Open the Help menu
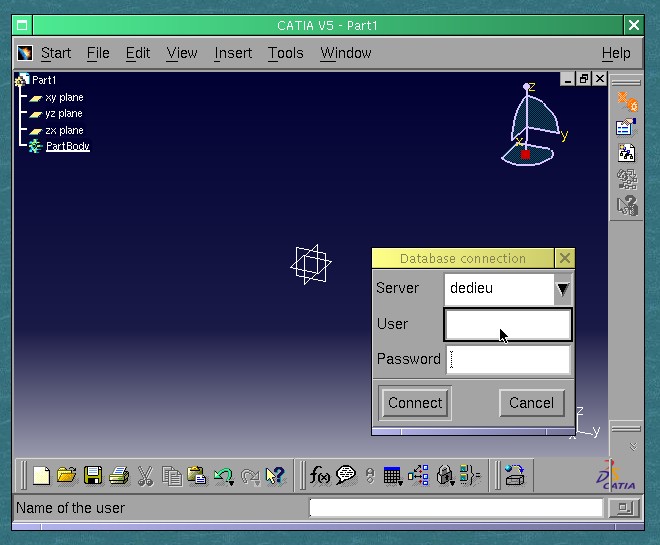 click(616, 53)
